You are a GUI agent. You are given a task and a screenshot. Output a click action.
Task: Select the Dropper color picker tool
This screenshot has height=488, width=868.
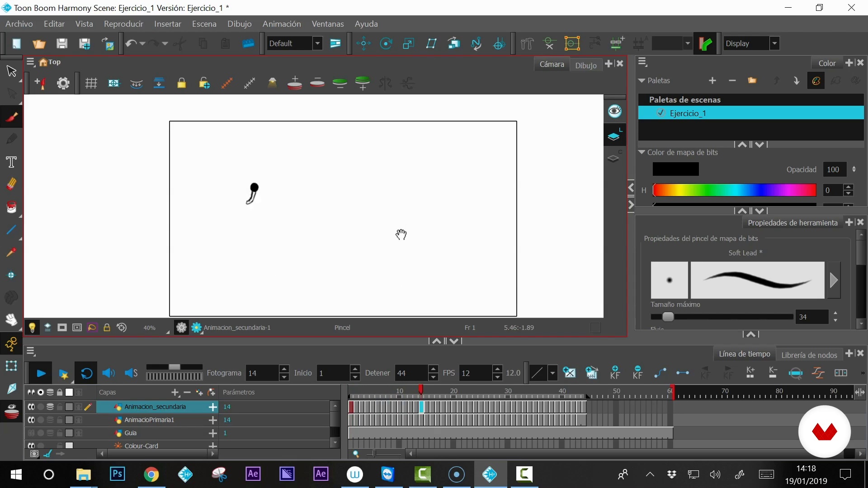click(x=11, y=253)
